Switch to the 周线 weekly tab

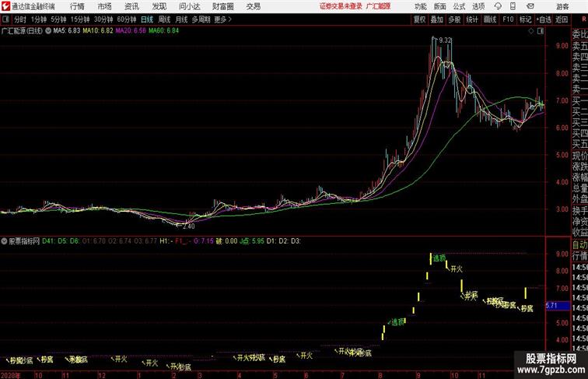pos(164,19)
